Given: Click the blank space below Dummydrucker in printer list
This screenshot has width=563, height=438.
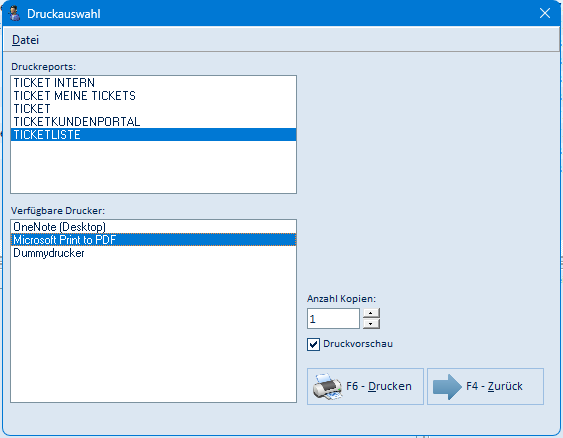Looking at the screenshot, I should [153, 330].
